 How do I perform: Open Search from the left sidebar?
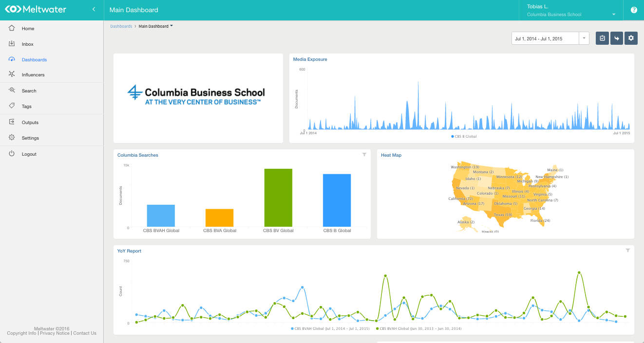29,90
